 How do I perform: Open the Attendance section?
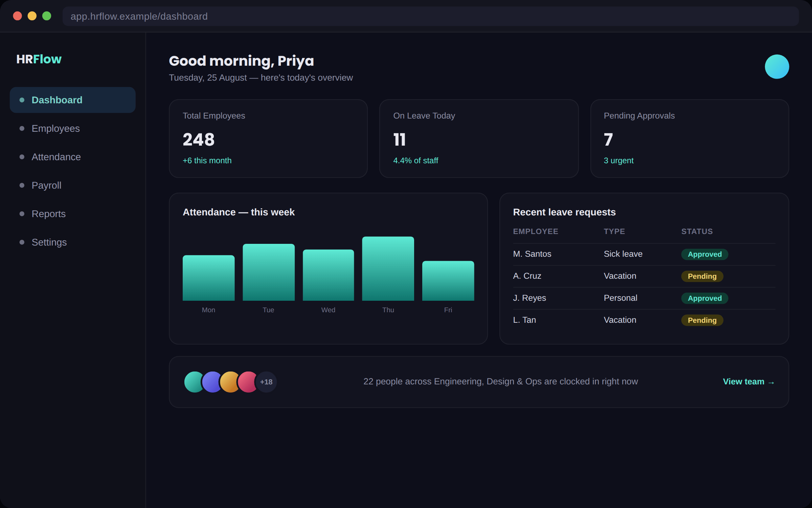[x=73, y=157]
